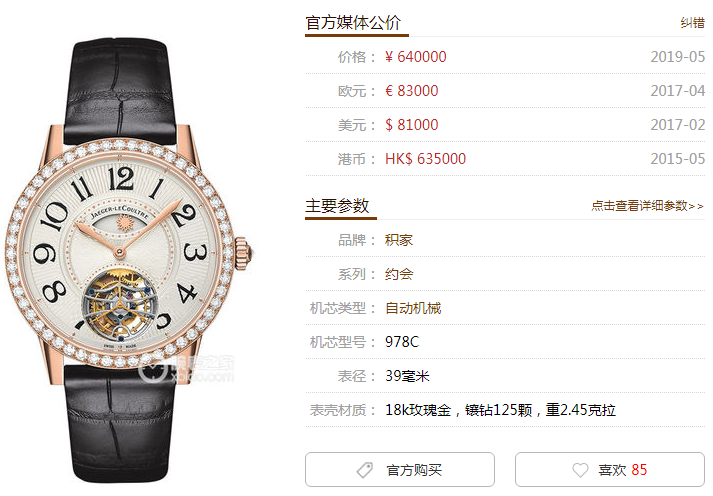Select the 官方媒体公价 section heading
This screenshot has width=713, height=496.
[x=353, y=23]
